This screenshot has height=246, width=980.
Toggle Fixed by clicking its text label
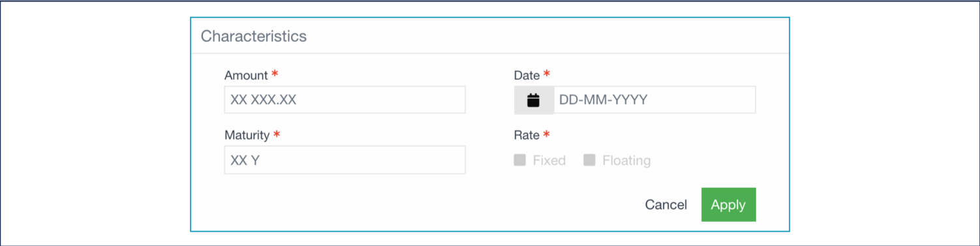tap(549, 161)
